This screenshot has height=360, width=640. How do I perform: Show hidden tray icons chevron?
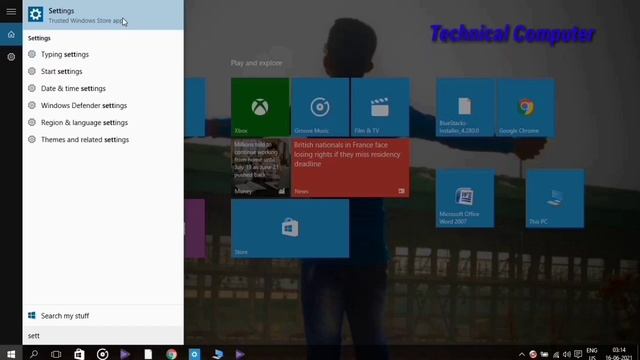[x=522, y=354]
